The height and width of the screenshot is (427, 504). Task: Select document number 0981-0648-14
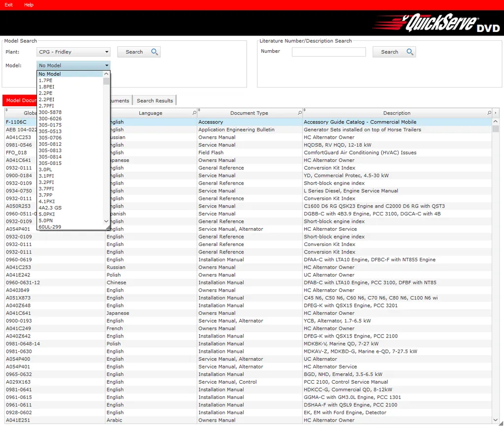coord(23,344)
